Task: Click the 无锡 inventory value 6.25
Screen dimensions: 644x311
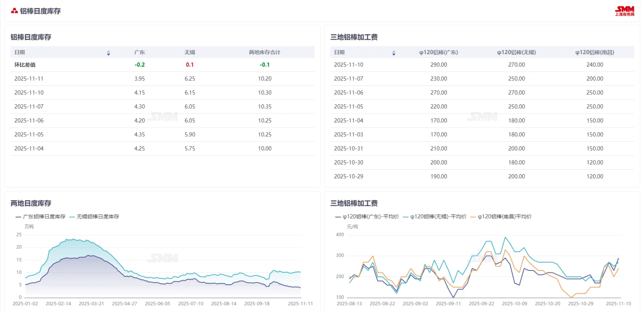Action: [190, 79]
